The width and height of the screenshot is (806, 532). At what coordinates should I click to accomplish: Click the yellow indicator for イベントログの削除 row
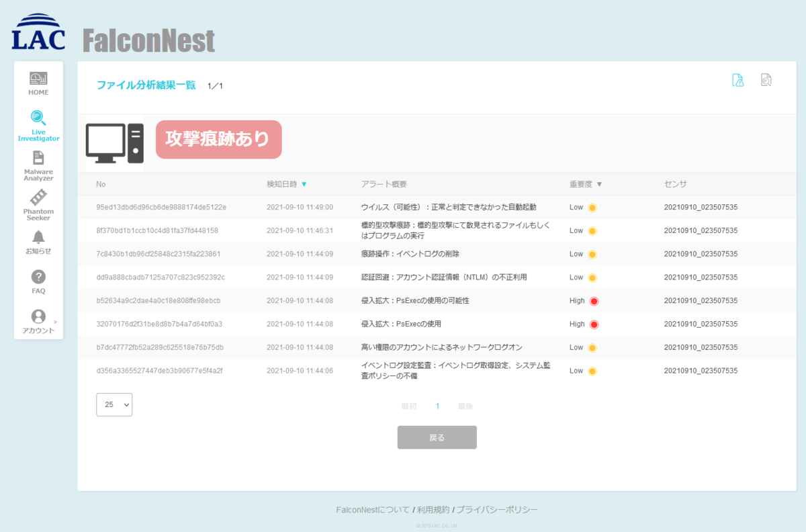(x=592, y=254)
